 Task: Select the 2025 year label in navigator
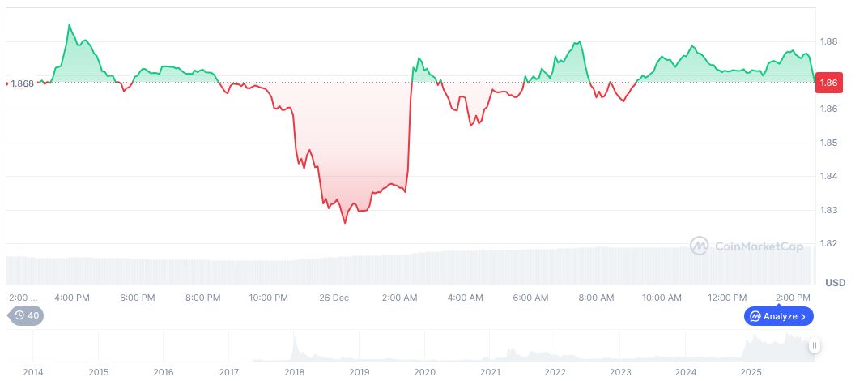point(751,372)
